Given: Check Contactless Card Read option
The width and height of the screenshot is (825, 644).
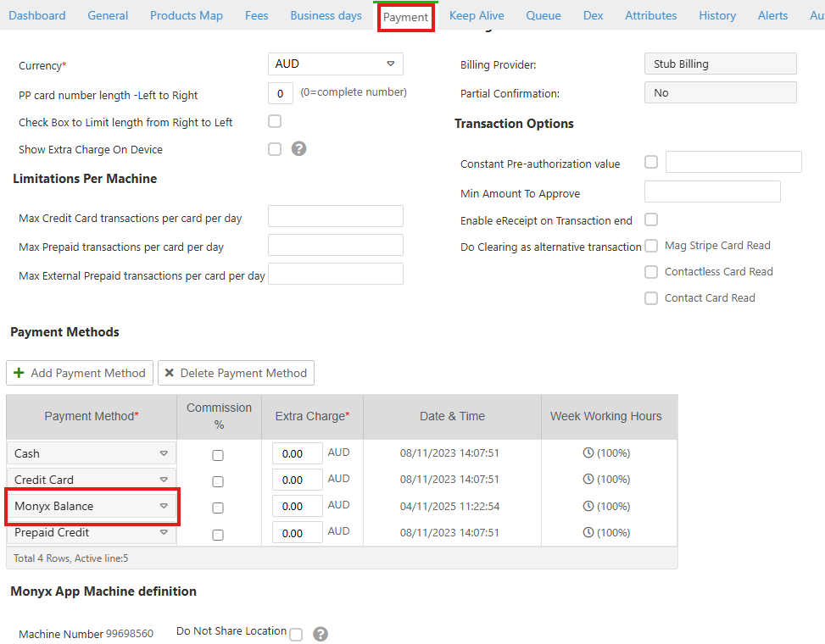Looking at the screenshot, I should 651,272.
